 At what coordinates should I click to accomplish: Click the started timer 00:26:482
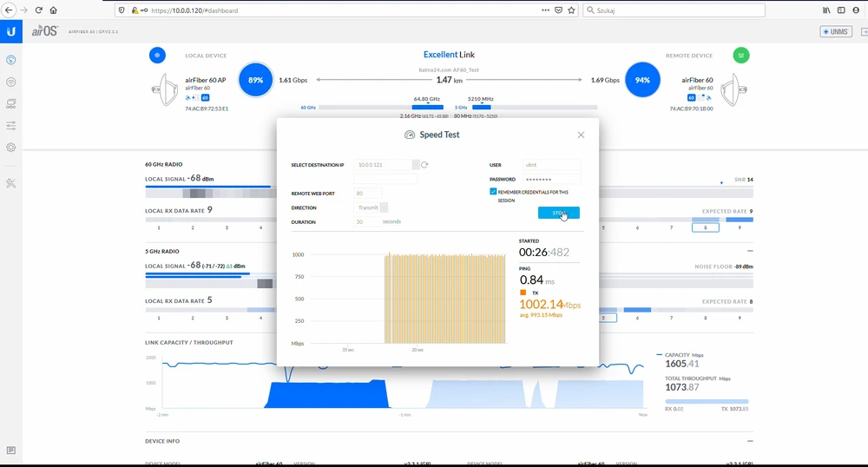tap(543, 253)
